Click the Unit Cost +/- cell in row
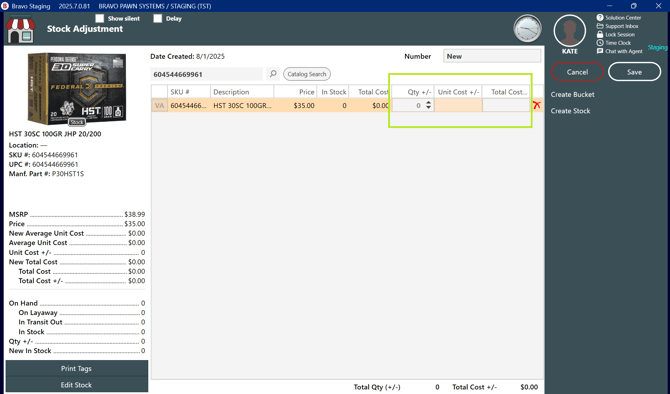The image size is (670, 394). (458, 105)
